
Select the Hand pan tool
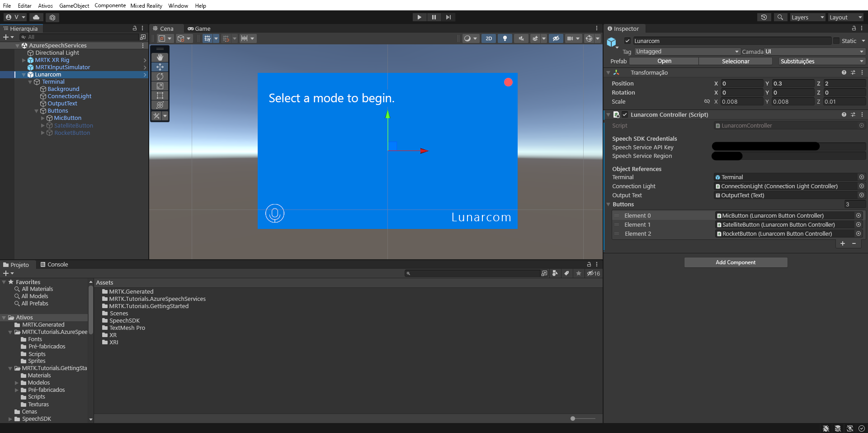[160, 57]
